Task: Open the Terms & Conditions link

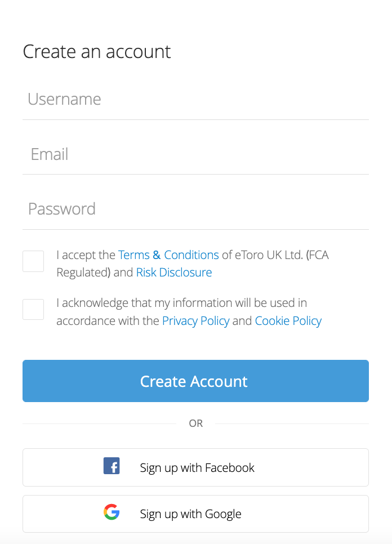Action: [x=168, y=255]
